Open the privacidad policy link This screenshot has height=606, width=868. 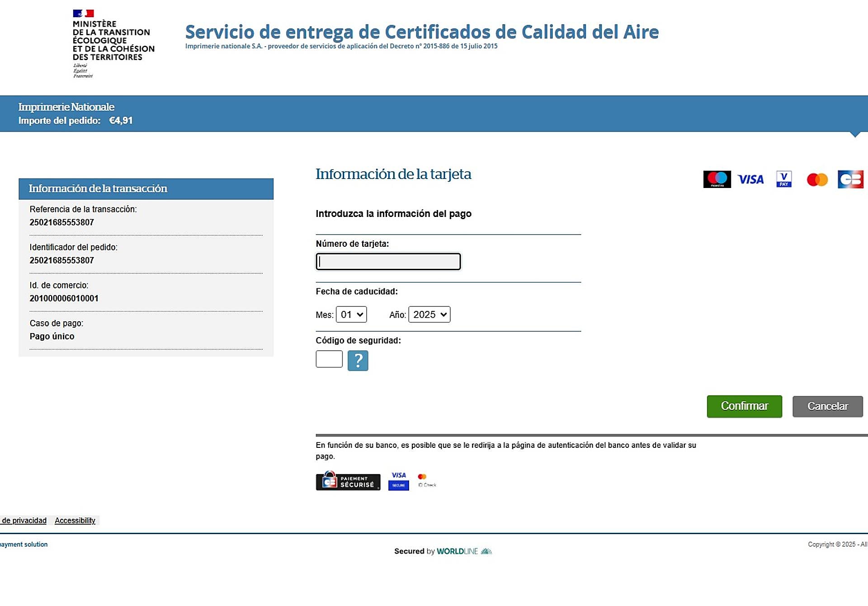click(24, 521)
